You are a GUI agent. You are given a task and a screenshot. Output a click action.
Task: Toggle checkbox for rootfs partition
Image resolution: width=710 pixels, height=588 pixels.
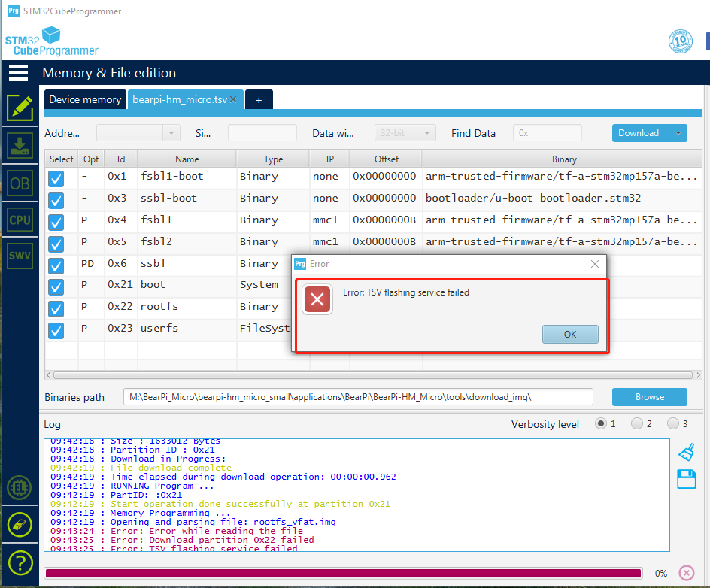tap(56, 308)
